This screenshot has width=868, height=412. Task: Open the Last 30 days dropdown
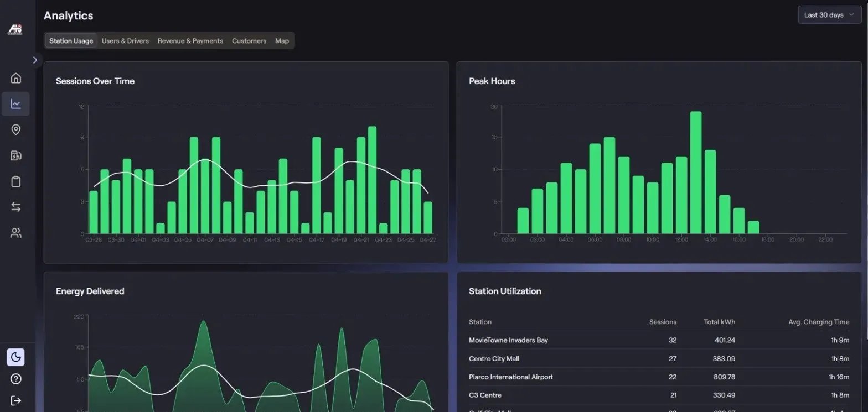829,15
